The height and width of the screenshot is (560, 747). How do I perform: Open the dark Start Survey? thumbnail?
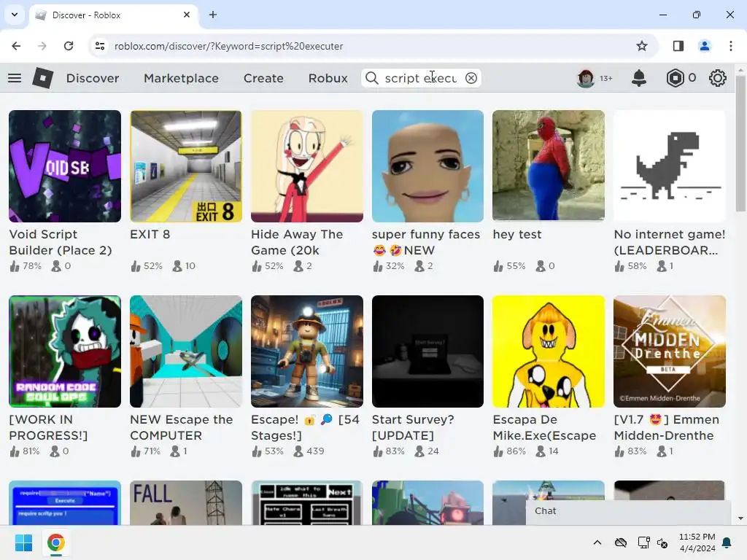point(427,351)
